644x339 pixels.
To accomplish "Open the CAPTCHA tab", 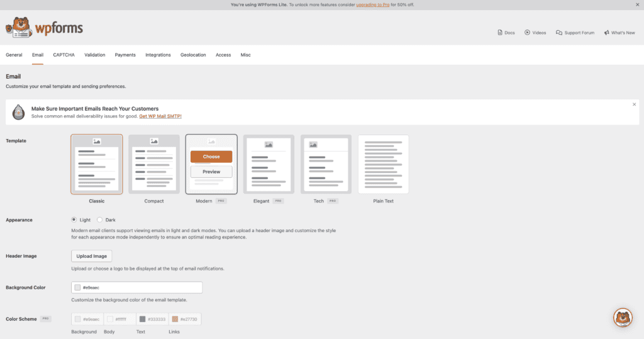I will 64,55.
